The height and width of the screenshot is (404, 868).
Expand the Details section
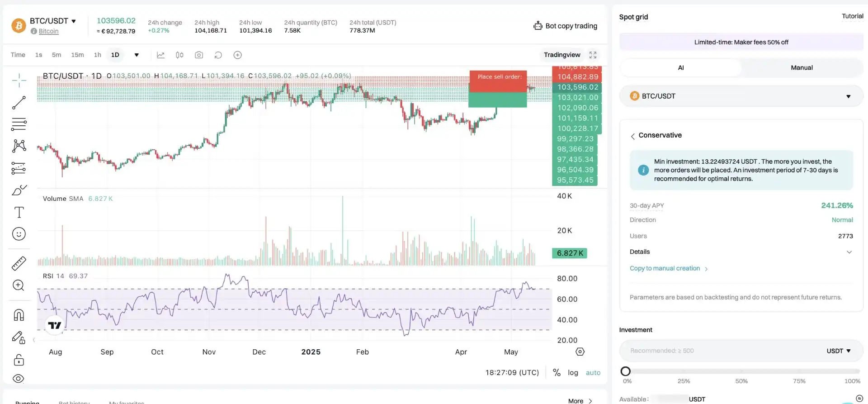849,252
